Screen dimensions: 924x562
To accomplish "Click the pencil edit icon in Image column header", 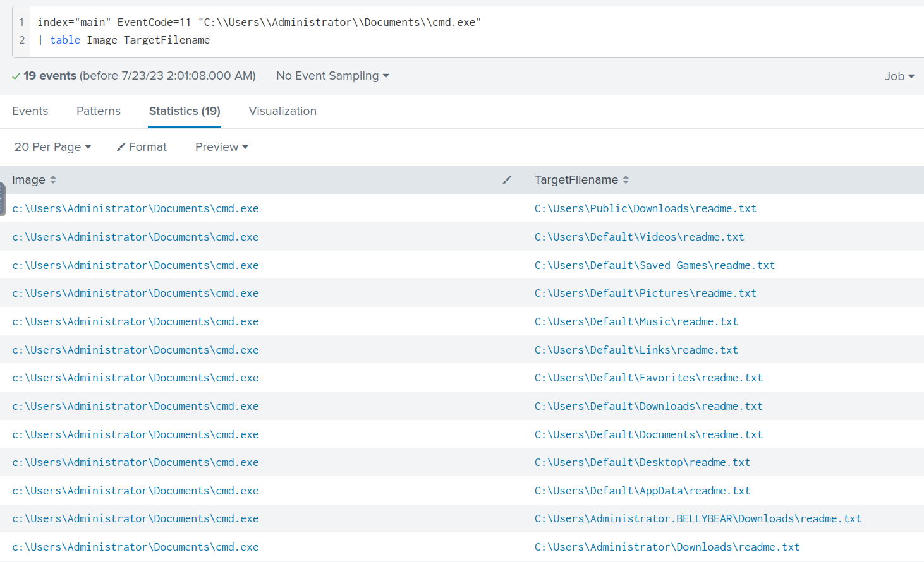I will pos(506,180).
